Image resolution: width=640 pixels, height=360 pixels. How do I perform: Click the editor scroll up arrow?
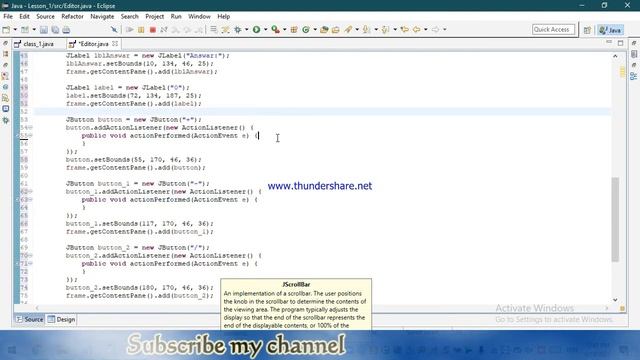pyautogui.click(x=615, y=56)
